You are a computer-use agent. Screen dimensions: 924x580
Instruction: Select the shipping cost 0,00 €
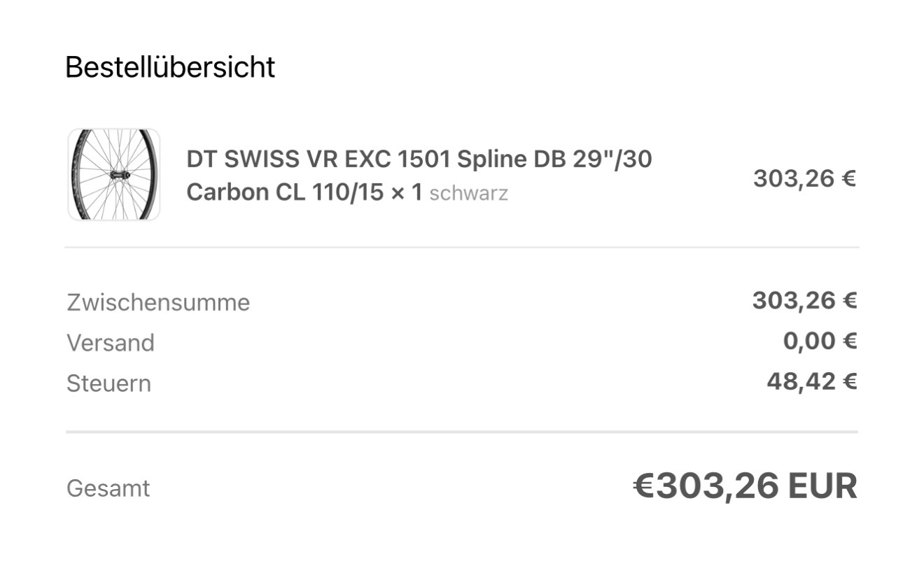click(820, 341)
